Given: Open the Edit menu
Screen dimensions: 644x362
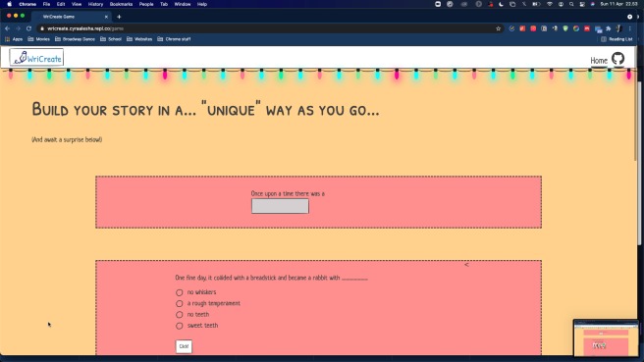Looking at the screenshot, I should click(61, 4).
